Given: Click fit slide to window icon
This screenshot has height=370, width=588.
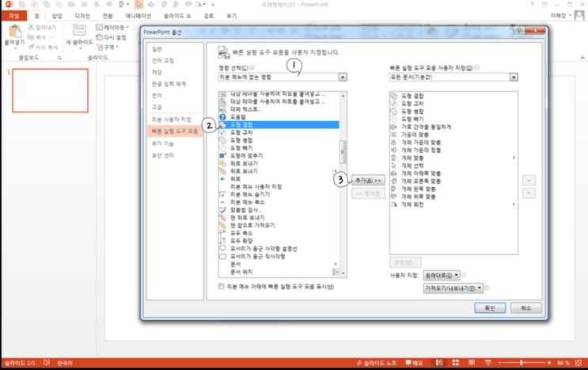Looking at the screenshot, I should (579, 363).
